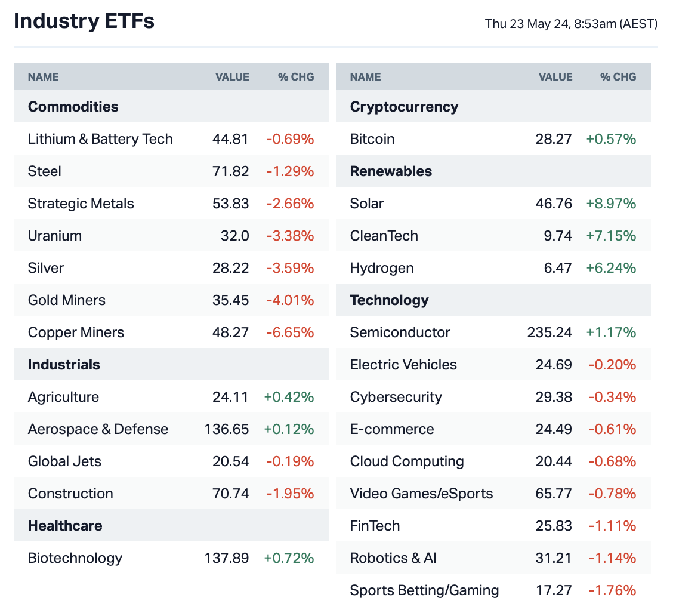Open the Sports Betting/Gaming ETF
This screenshot has width=673, height=616.
coord(424,590)
